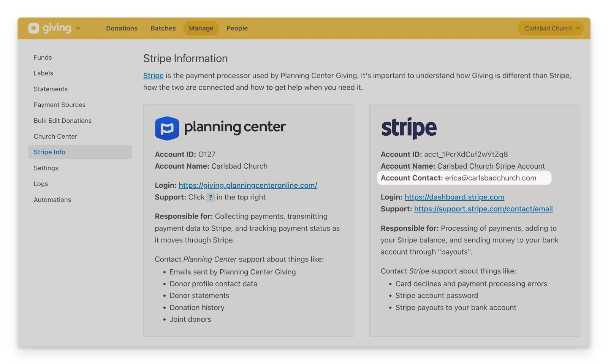Open the Stripe link in description

point(153,76)
